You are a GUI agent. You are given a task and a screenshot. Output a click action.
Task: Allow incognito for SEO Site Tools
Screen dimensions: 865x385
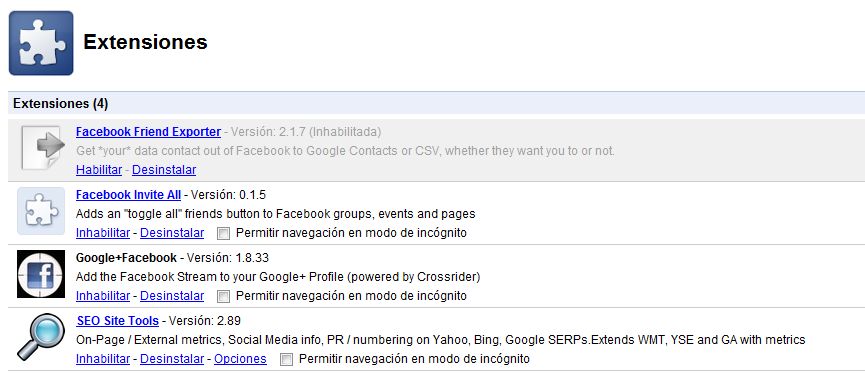286,360
